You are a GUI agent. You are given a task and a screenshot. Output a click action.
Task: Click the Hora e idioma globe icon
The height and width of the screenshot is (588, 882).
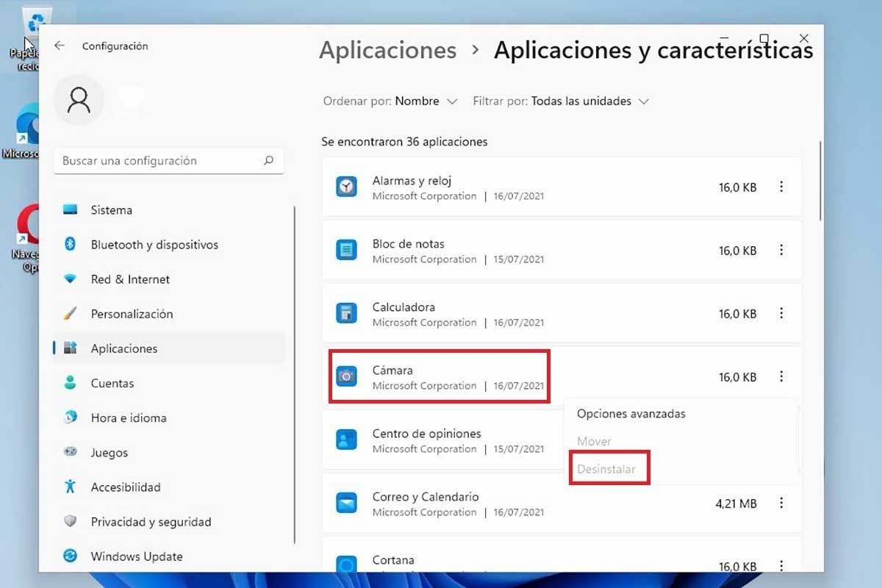pos(71,417)
